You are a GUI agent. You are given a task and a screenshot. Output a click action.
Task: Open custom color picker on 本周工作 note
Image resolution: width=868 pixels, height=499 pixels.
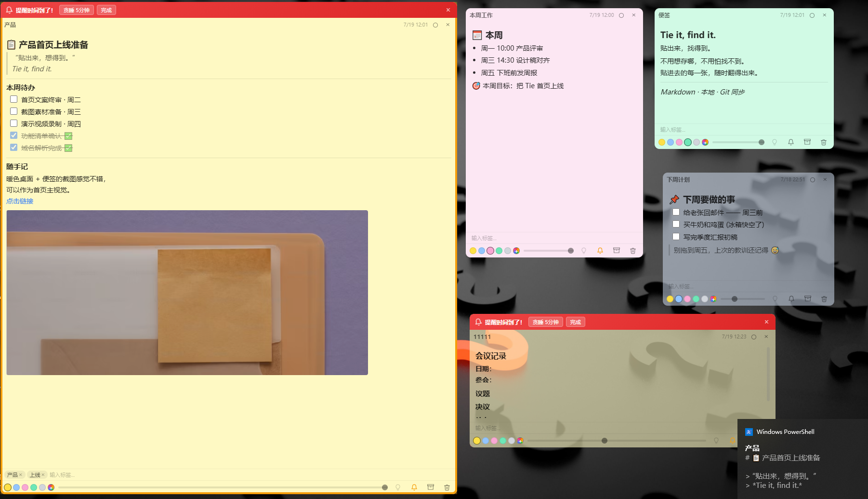point(516,251)
